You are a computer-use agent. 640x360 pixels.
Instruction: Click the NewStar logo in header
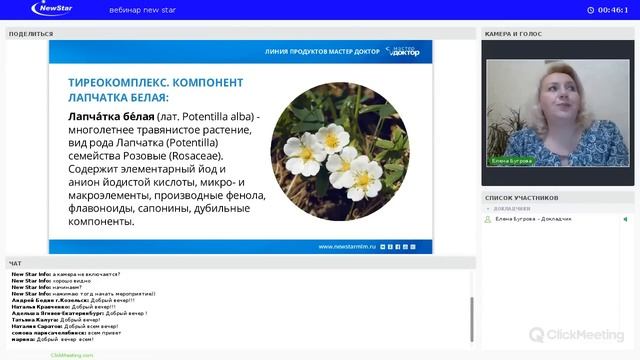coord(51,8)
